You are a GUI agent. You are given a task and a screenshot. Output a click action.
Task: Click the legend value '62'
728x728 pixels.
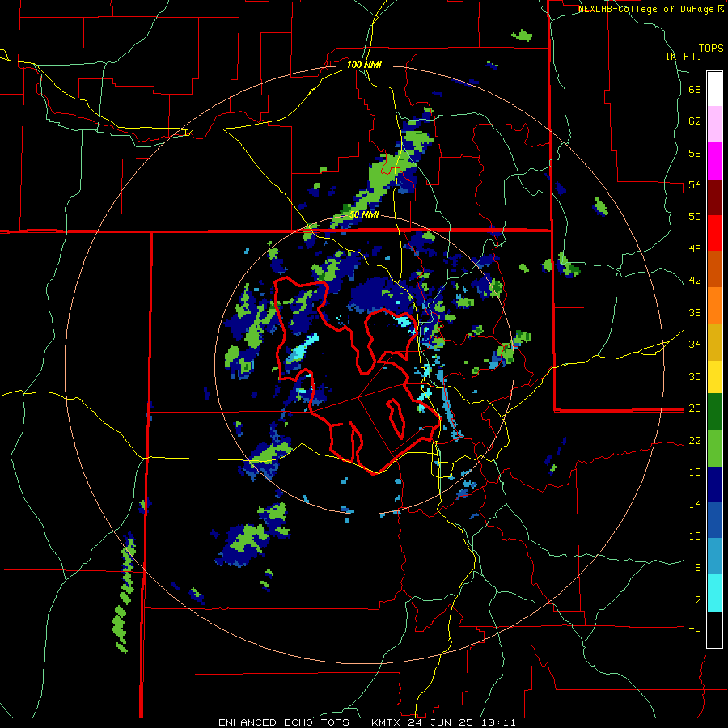695,121
